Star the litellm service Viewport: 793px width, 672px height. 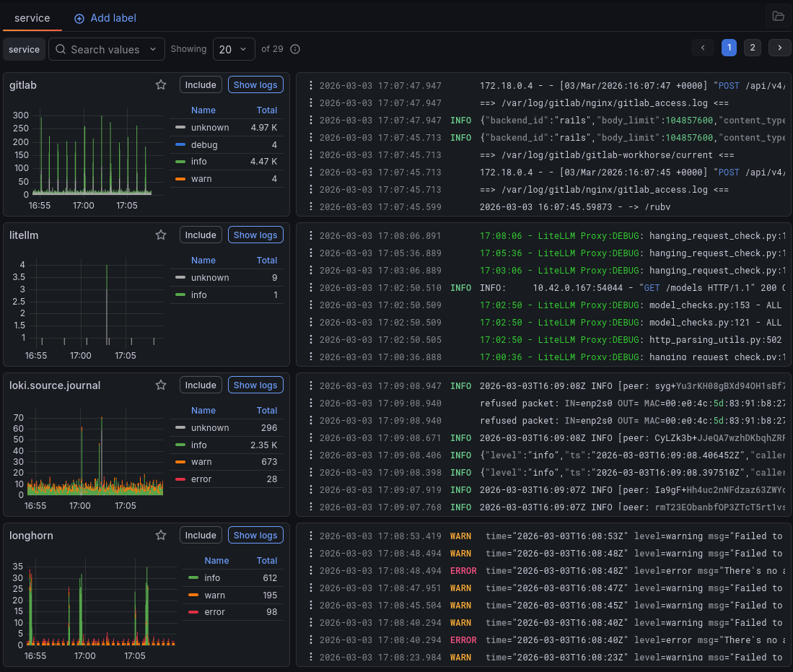point(160,235)
